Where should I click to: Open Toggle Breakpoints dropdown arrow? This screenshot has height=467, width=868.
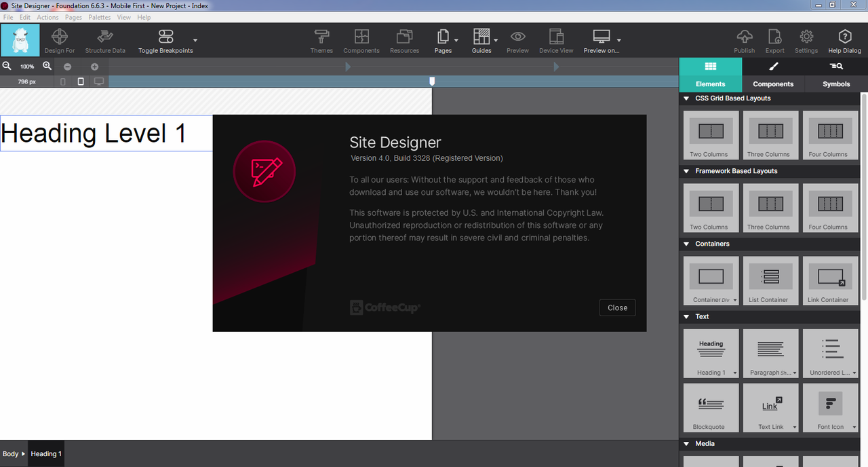pyautogui.click(x=196, y=41)
